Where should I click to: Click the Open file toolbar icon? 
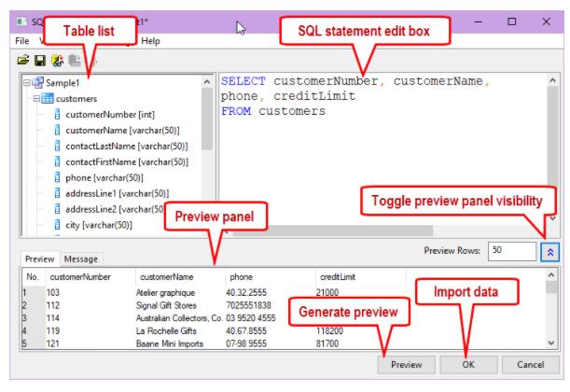click(x=22, y=60)
